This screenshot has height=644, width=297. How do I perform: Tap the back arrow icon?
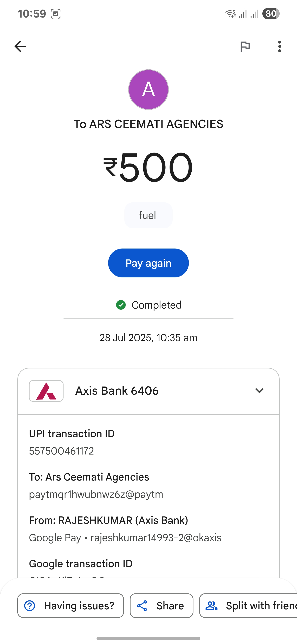[x=20, y=46]
